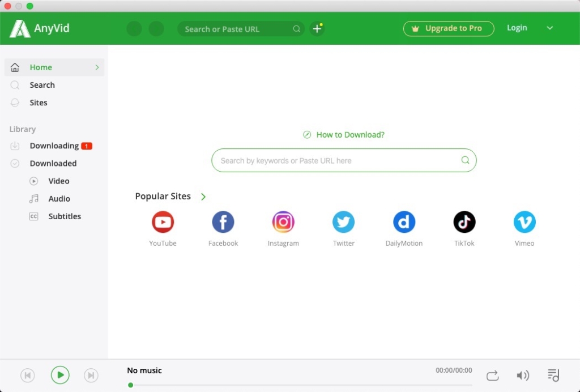580x392 pixels.
Task: Click the AnyVid logo in the header
Action: tap(40, 28)
